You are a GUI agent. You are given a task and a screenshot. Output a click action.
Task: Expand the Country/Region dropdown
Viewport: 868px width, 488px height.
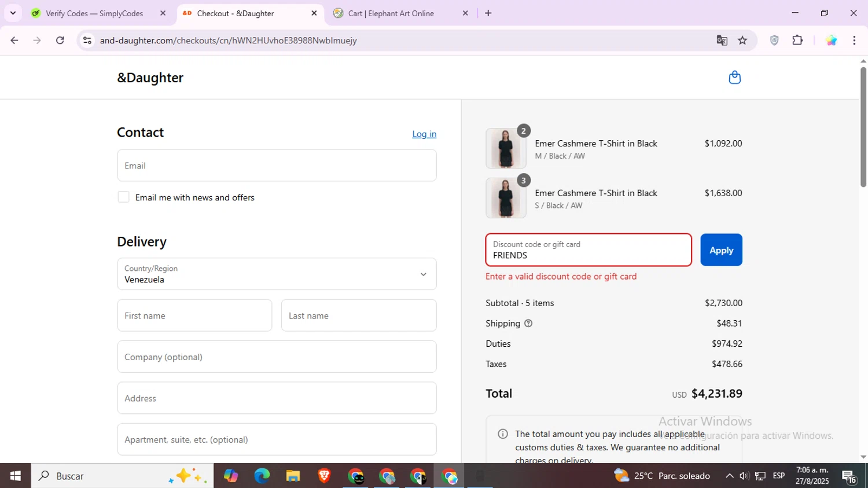coord(277,274)
